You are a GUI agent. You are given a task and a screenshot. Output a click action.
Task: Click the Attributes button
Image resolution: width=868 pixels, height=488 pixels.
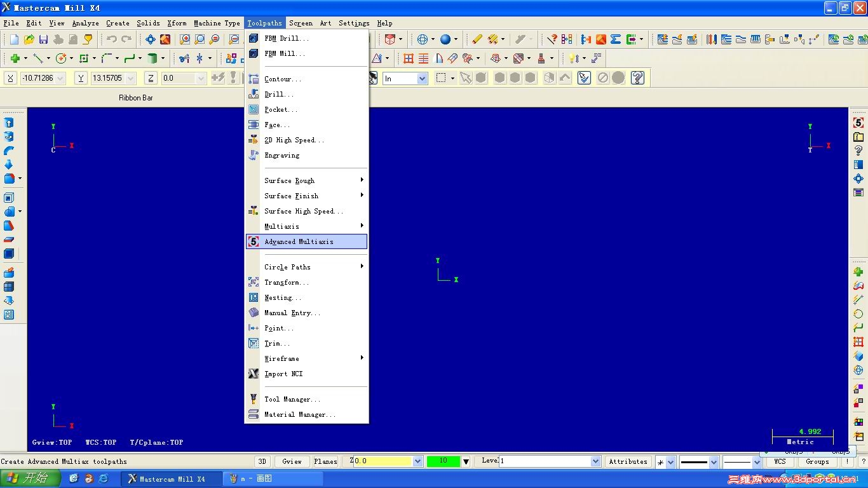pyautogui.click(x=628, y=461)
